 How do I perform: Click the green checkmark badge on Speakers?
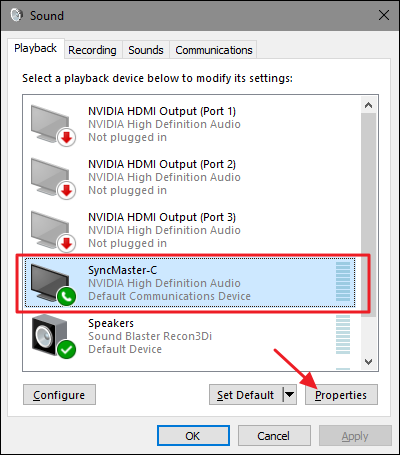click(66, 349)
